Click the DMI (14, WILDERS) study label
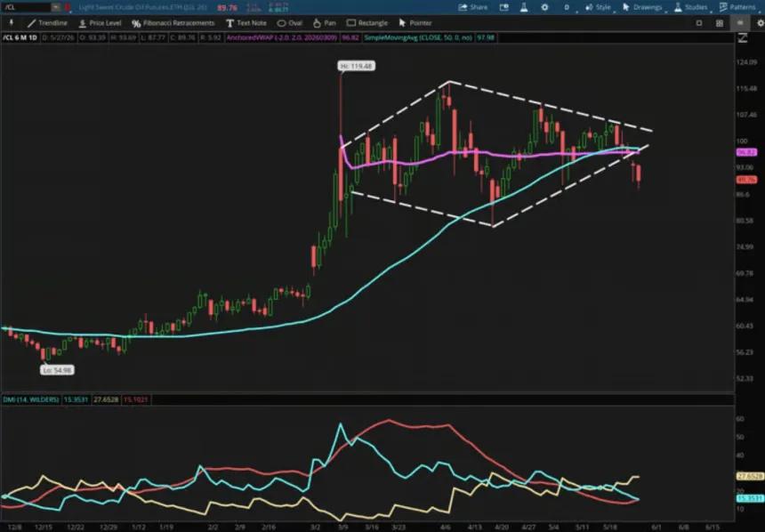765x532 pixels. click(31, 399)
